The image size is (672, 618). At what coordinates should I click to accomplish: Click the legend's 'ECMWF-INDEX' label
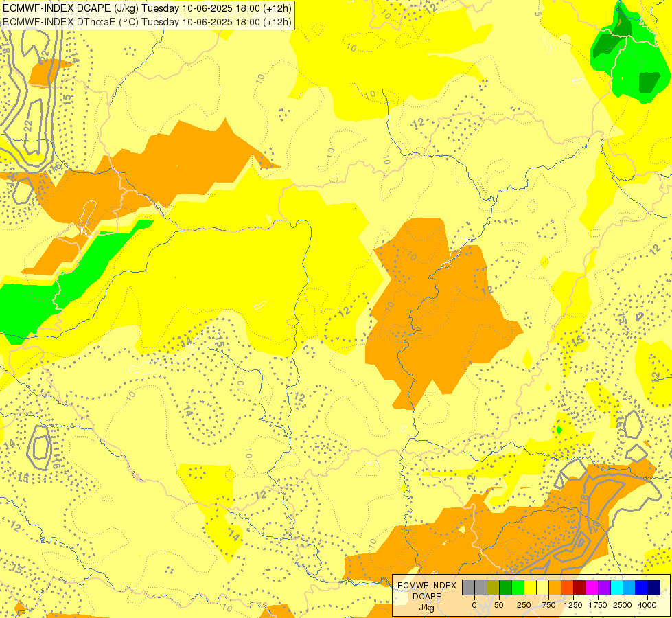click(427, 586)
